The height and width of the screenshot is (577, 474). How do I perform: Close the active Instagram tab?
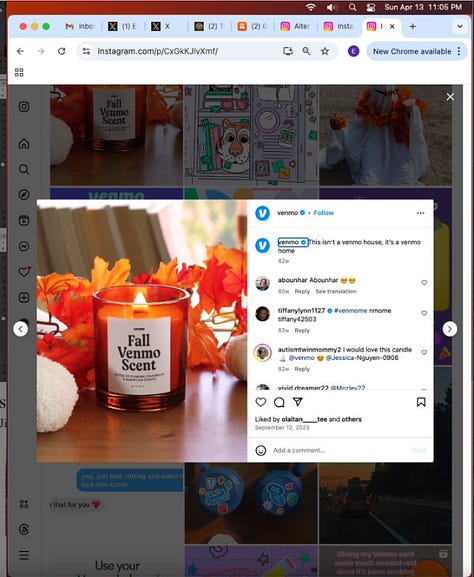[392, 26]
